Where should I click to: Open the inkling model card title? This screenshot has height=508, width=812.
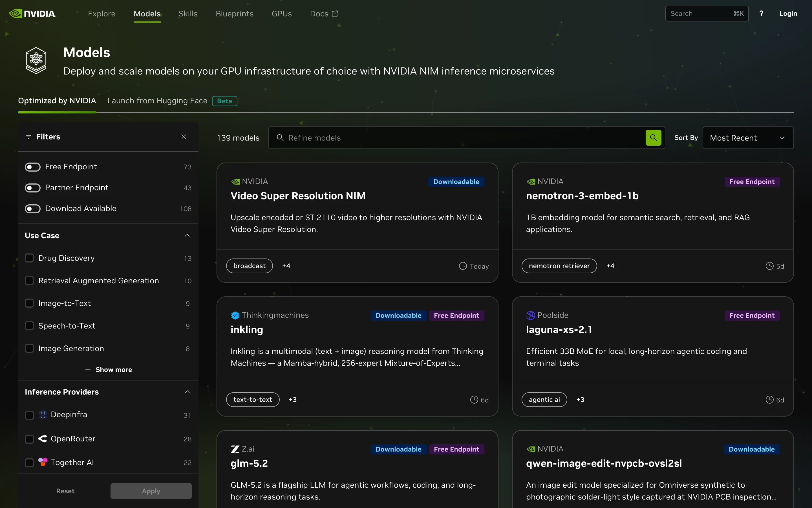(247, 330)
